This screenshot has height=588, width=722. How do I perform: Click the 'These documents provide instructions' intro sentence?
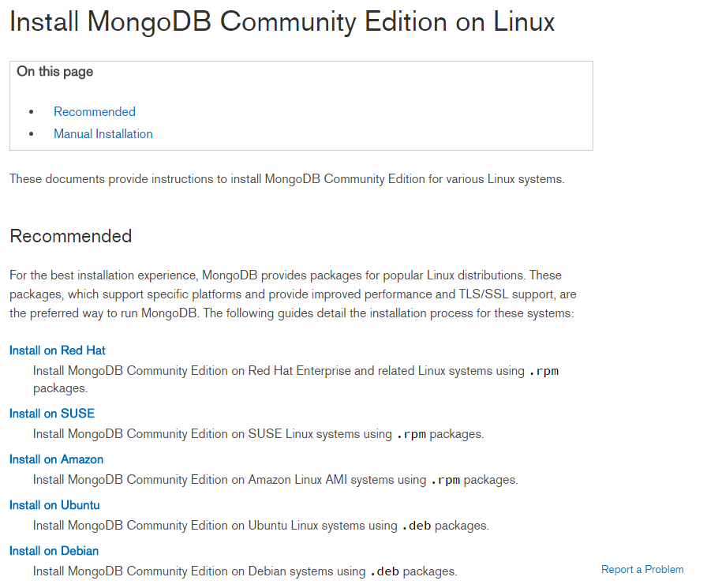point(287,179)
